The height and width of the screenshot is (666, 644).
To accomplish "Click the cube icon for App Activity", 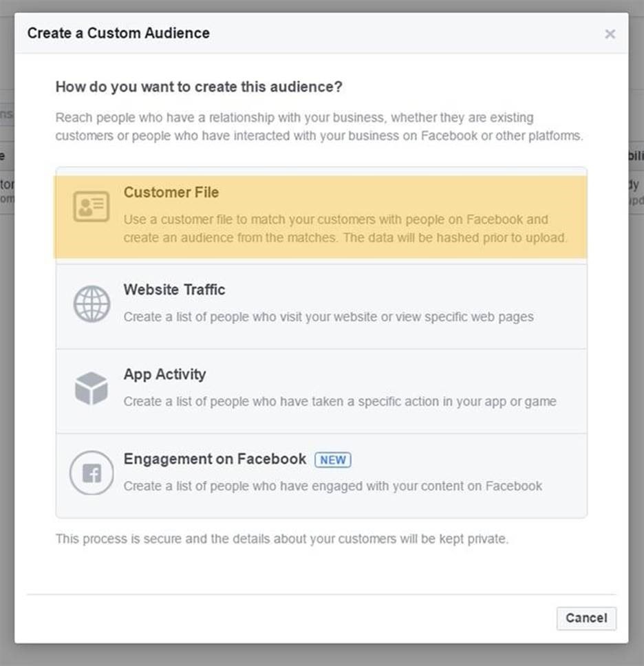I will 92,389.
